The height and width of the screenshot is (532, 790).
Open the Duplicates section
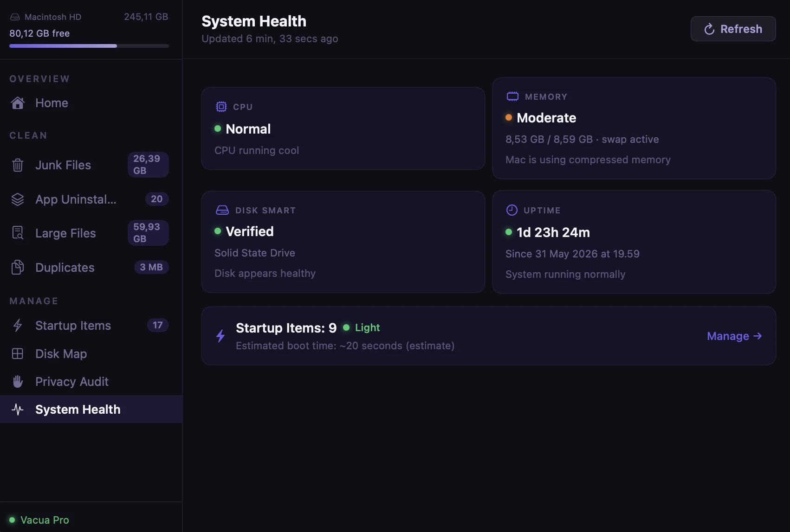[91, 267]
